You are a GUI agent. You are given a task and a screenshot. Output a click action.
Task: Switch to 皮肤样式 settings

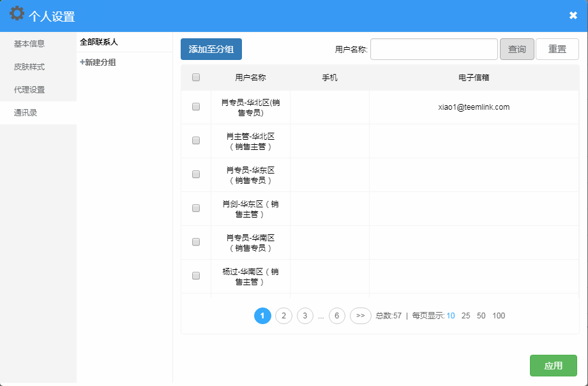(x=29, y=67)
